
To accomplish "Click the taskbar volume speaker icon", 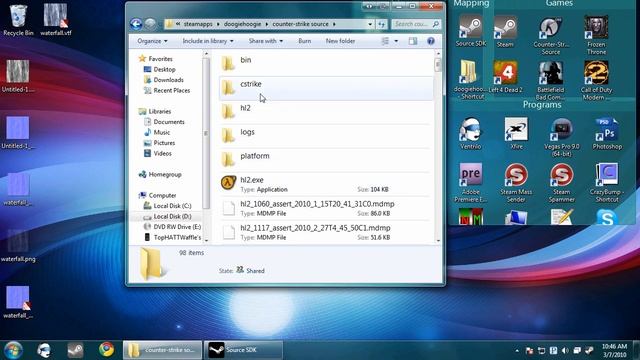I will click(x=565, y=351).
